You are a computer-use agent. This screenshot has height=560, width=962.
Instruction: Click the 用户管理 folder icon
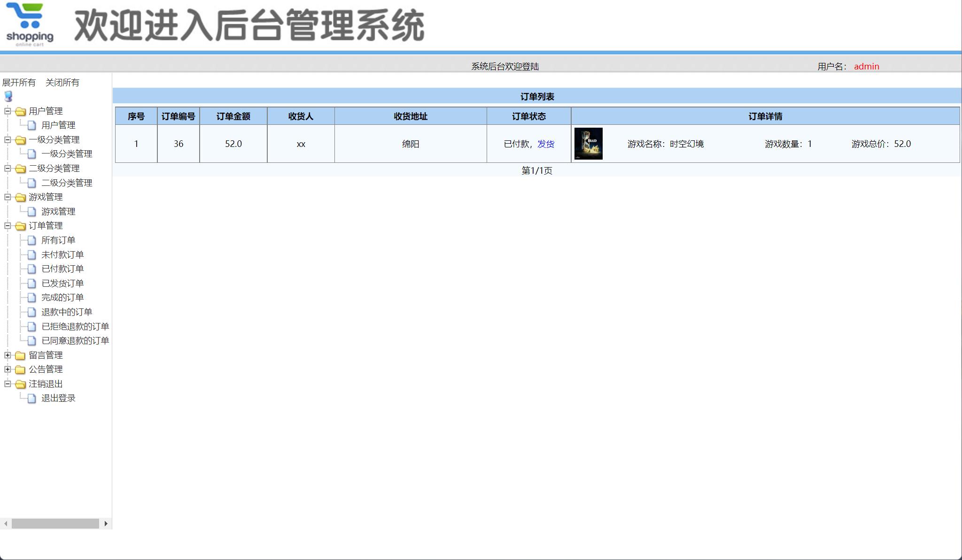point(20,111)
